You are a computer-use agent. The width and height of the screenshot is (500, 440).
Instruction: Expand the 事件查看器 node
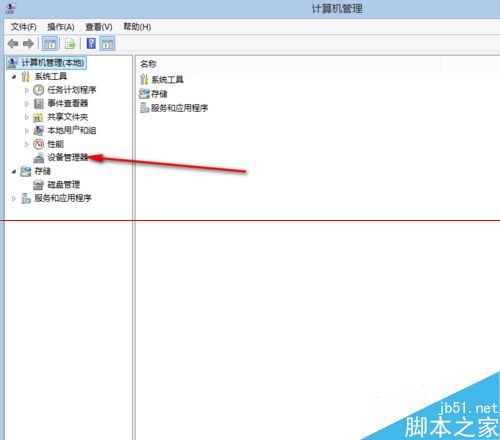27,104
